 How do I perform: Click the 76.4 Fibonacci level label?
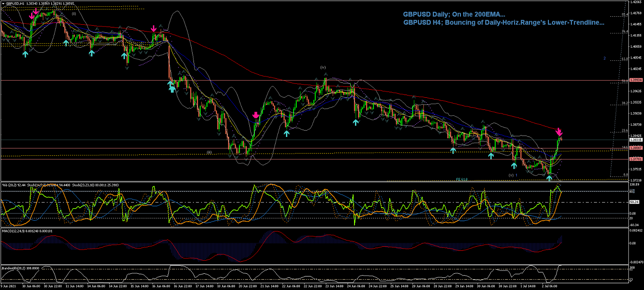(625, 32)
